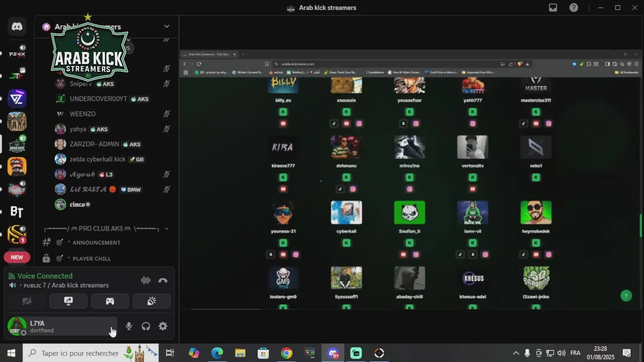Deafen with the headphones icon
644x362 pixels.
coord(146,326)
